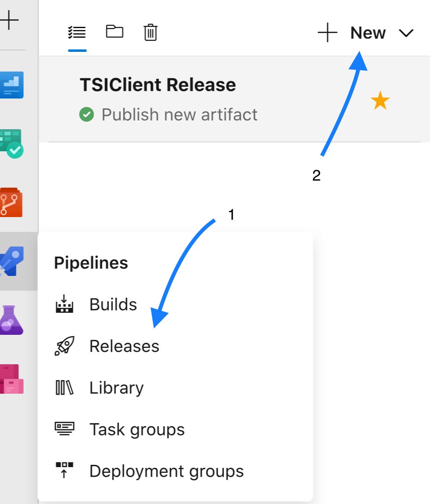Select Releases from the Pipelines menu

(124, 346)
